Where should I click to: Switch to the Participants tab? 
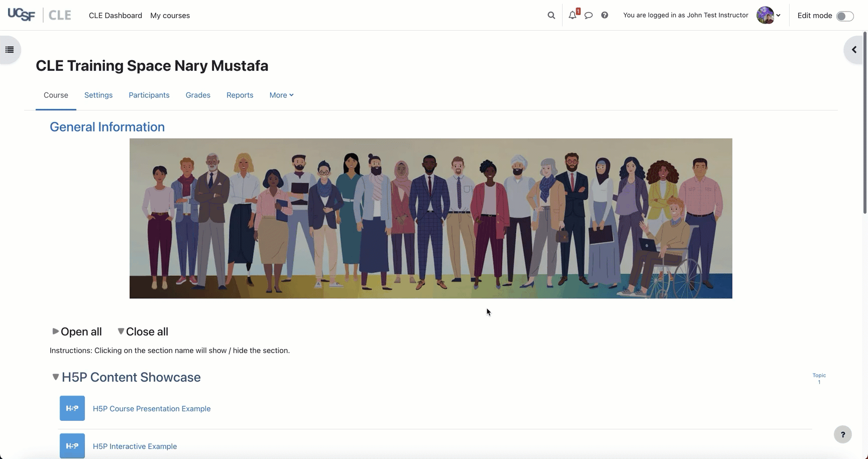(149, 95)
